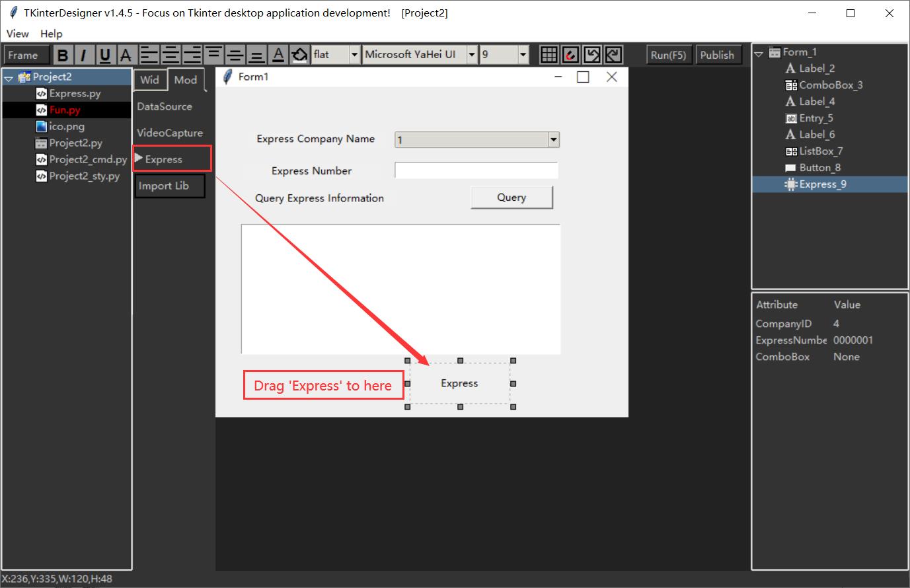
Task: Select ico.png in project tree
Action: [67, 126]
